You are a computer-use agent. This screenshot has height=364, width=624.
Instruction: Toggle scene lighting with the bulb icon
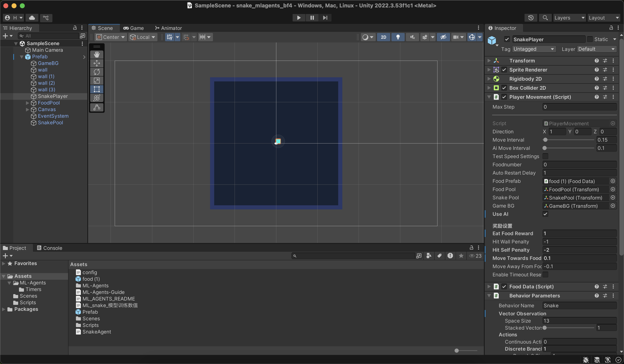click(398, 37)
